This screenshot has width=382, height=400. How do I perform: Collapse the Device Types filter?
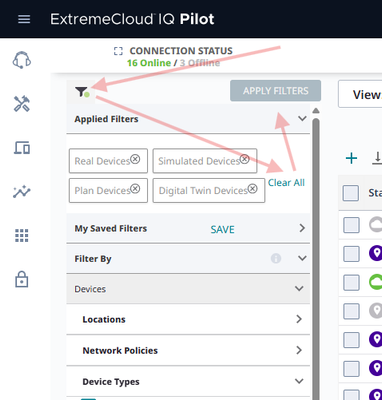point(299,381)
